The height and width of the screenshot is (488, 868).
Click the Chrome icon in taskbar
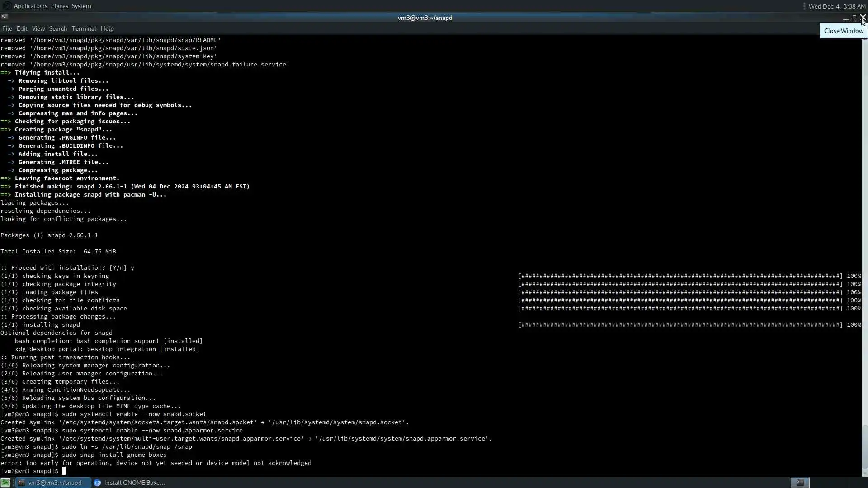coord(97,483)
